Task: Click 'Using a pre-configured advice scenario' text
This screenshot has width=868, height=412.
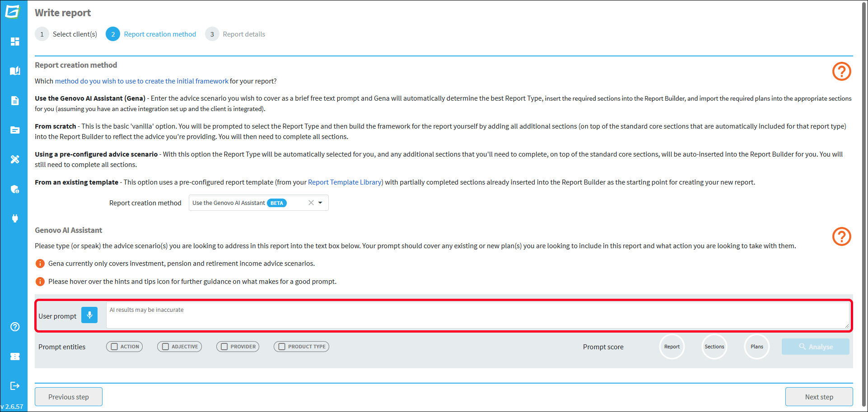Action: click(x=96, y=154)
